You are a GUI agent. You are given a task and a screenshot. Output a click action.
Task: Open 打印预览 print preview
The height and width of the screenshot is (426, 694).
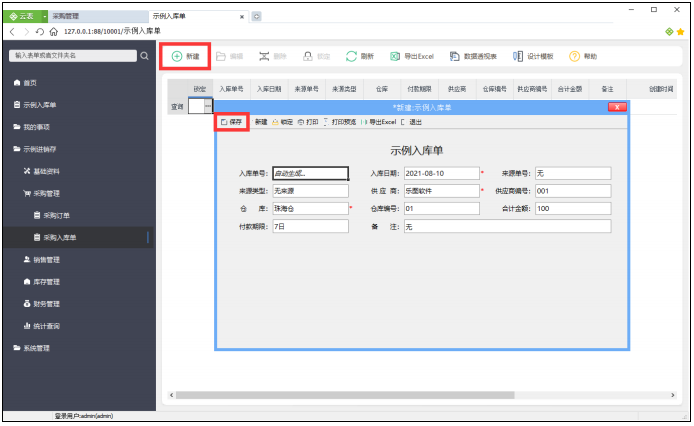339,122
